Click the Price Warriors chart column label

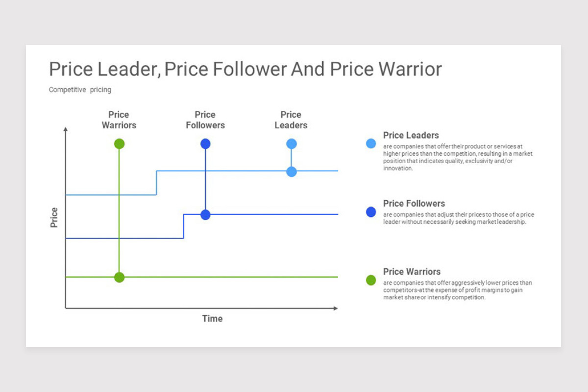pyautogui.click(x=119, y=120)
